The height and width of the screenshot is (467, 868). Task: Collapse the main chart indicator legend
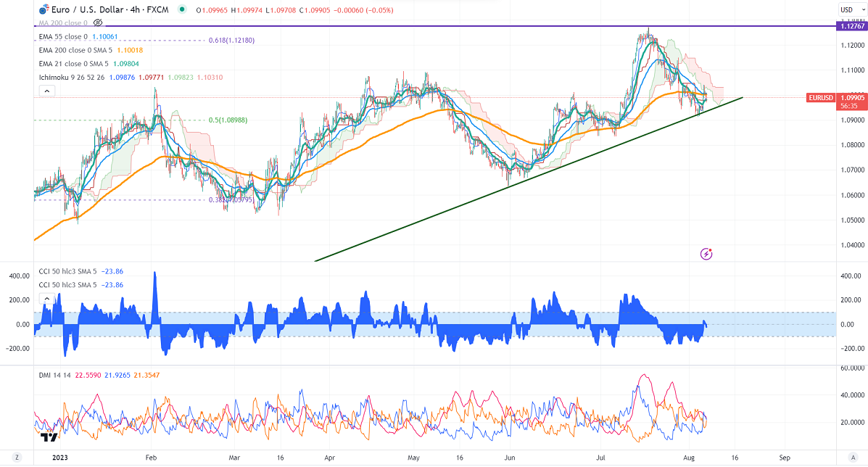point(47,91)
